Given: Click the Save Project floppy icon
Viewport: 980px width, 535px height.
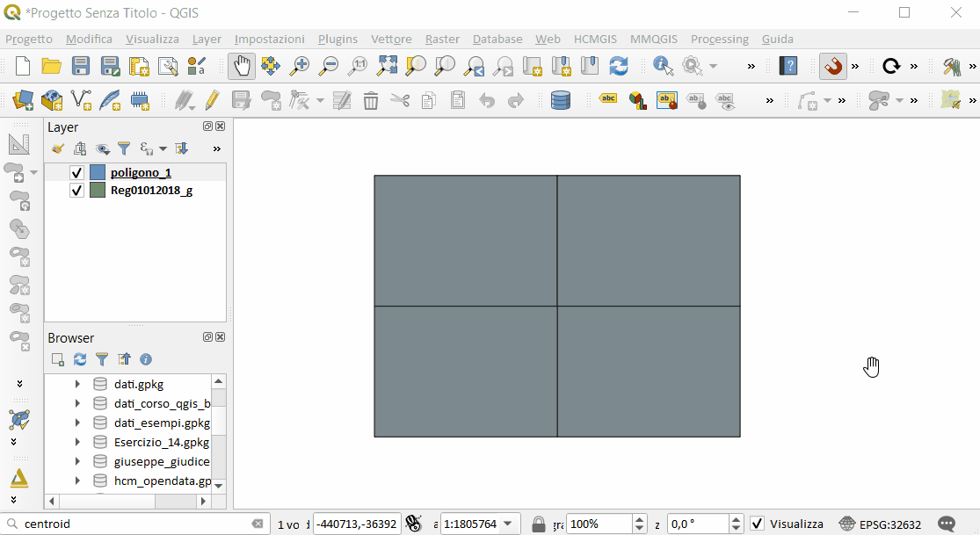Looking at the screenshot, I should click(81, 66).
